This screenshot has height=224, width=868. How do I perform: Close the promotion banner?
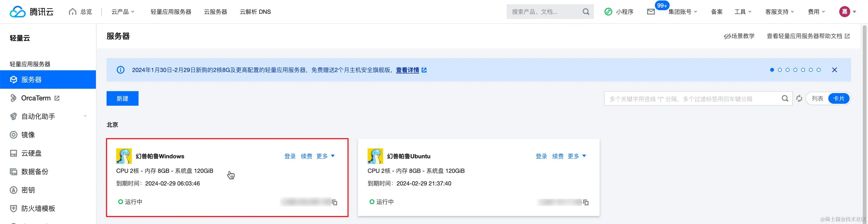(834, 70)
